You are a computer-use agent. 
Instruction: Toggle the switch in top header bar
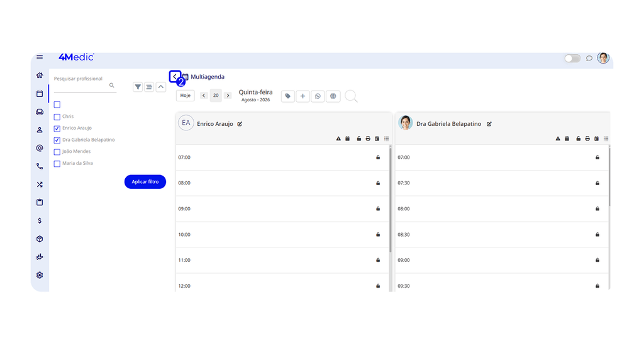pyautogui.click(x=572, y=59)
